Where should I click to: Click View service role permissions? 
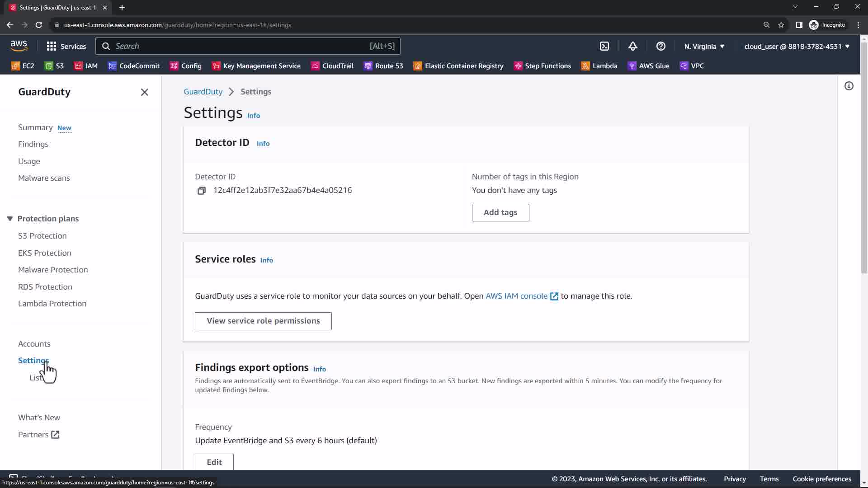click(x=263, y=321)
